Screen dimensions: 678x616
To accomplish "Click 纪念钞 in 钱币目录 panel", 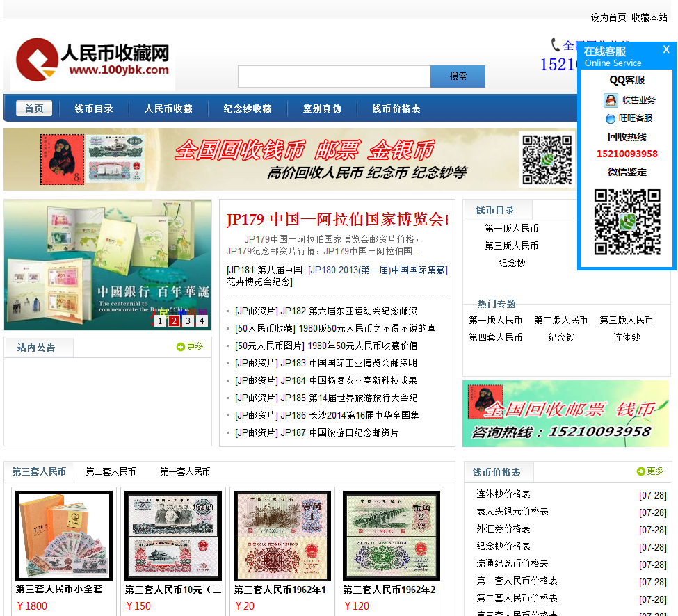I will coord(512,263).
